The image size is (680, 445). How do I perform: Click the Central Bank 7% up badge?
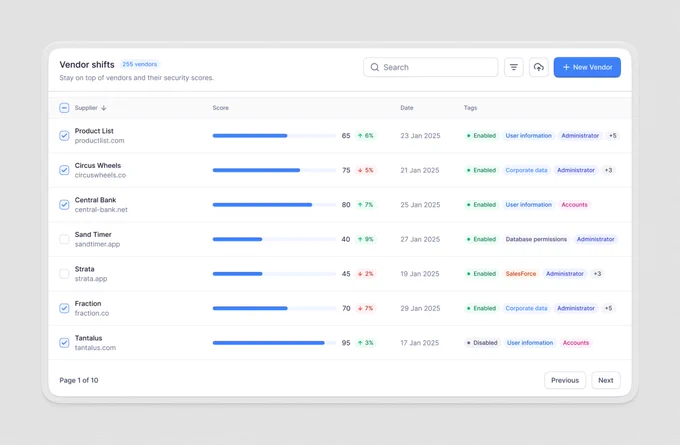tap(366, 205)
